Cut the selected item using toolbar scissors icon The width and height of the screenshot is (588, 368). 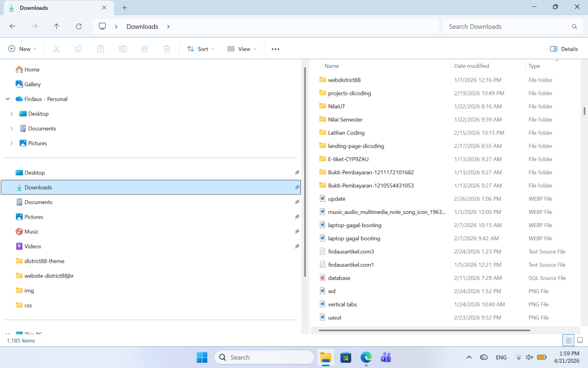[x=56, y=49]
